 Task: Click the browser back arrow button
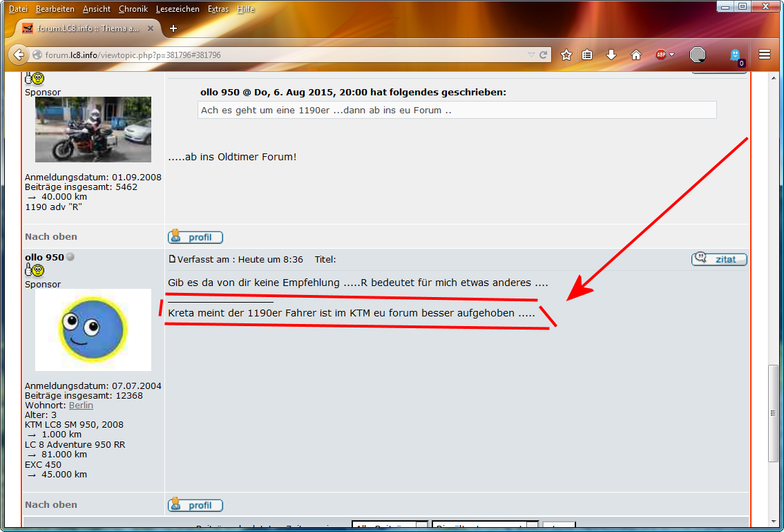(19, 55)
